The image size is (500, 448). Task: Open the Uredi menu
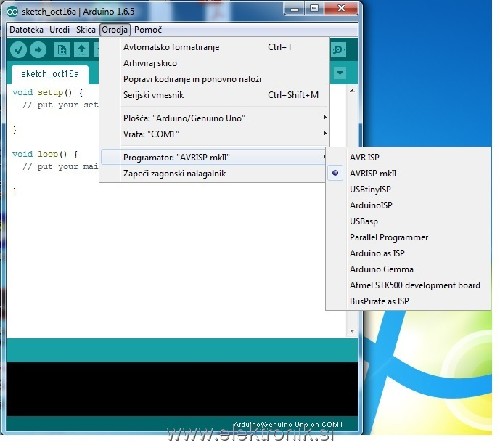[60, 30]
